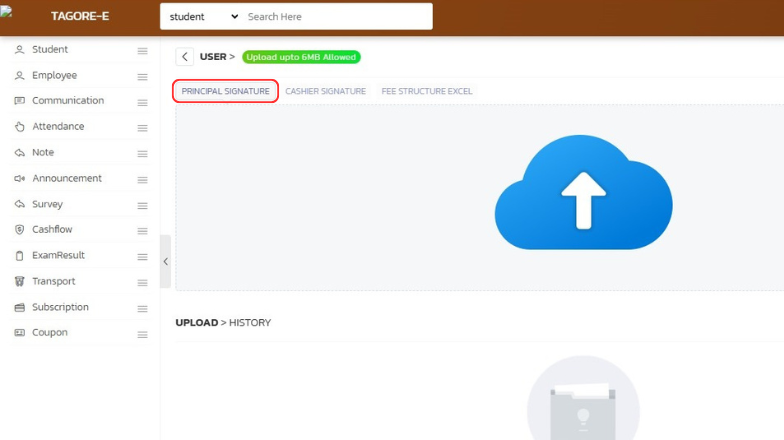Click the Student sidebar icon
784x440 pixels.
[x=19, y=49]
